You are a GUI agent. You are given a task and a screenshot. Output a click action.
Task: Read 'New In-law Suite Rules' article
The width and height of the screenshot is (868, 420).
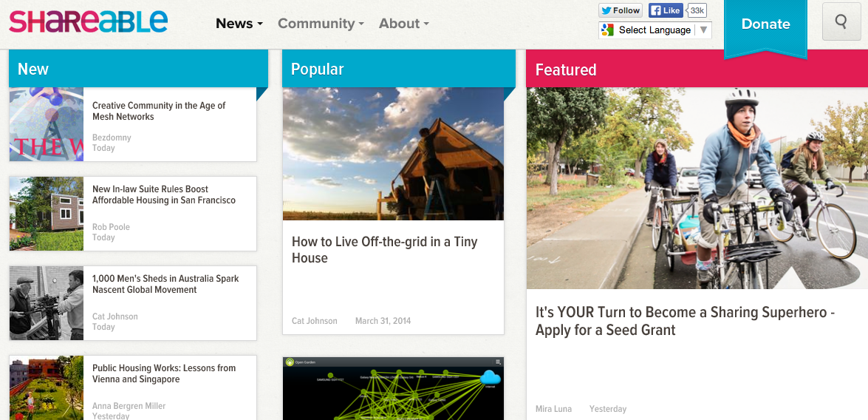click(x=163, y=194)
